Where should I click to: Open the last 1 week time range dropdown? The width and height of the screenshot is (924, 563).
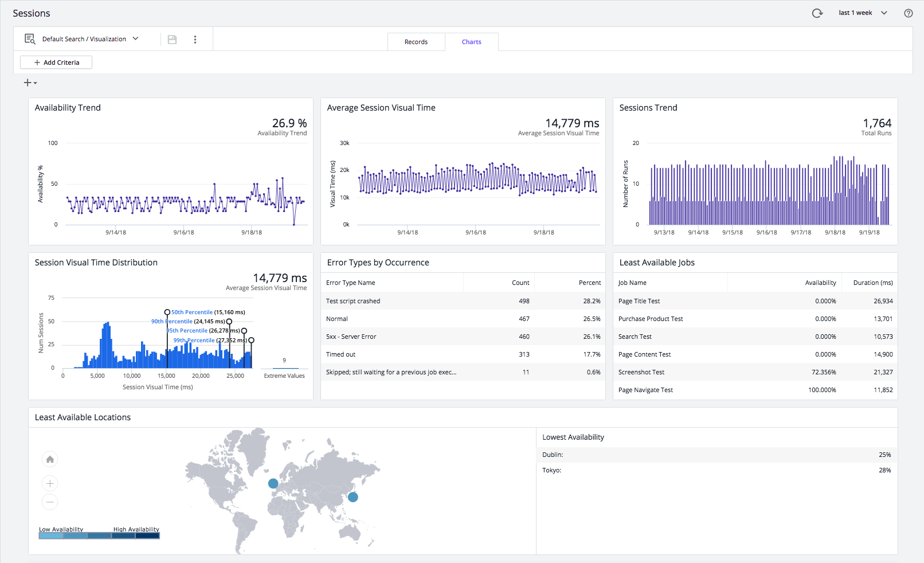[x=863, y=13]
